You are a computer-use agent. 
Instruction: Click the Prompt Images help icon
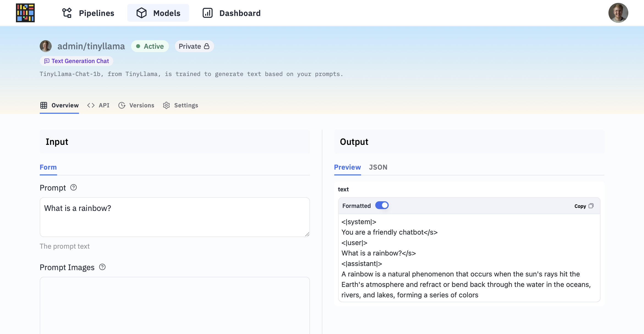point(102,267)
